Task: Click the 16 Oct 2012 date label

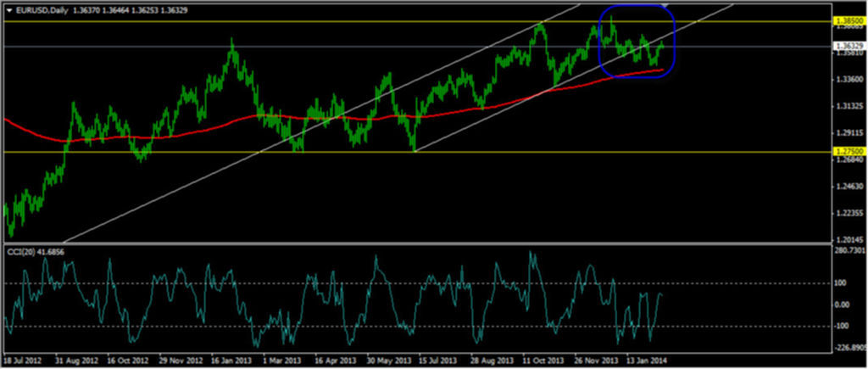Action: (x=127, y=361)
